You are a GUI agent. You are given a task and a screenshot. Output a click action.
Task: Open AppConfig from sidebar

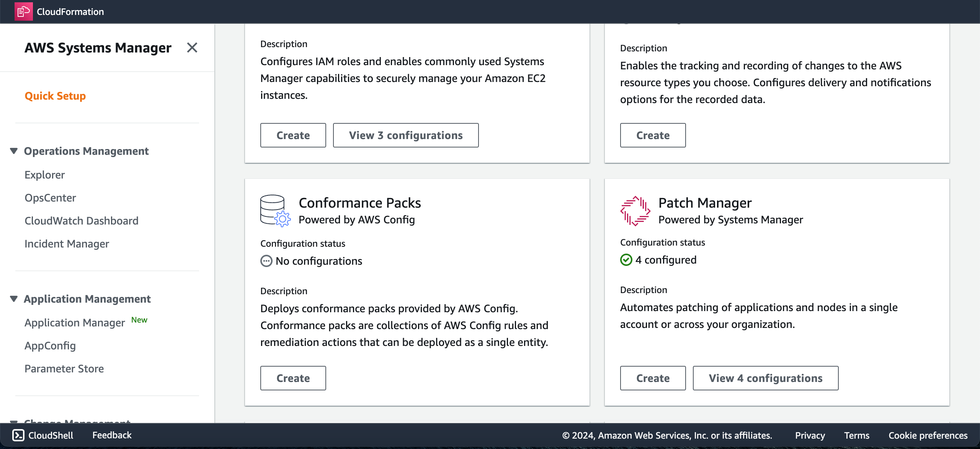pos(50,346)
